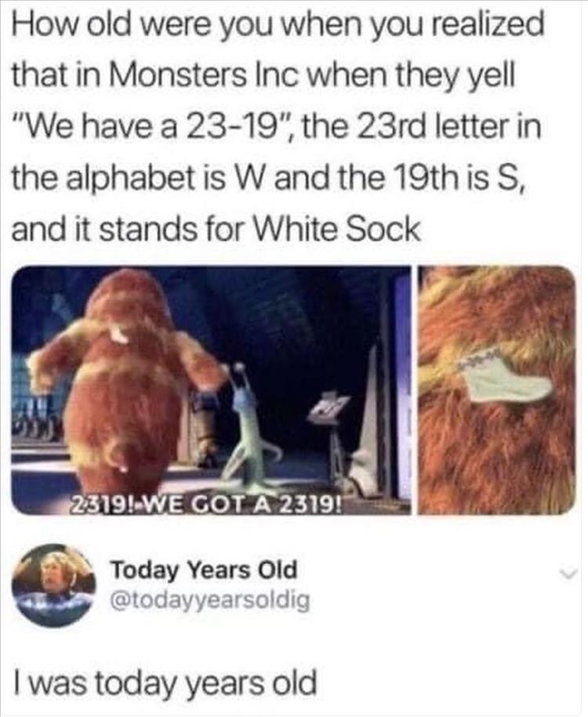Select the word "alphabet" in the headline
Viewport: 588px width, 717px height.
tap(130, 179)
